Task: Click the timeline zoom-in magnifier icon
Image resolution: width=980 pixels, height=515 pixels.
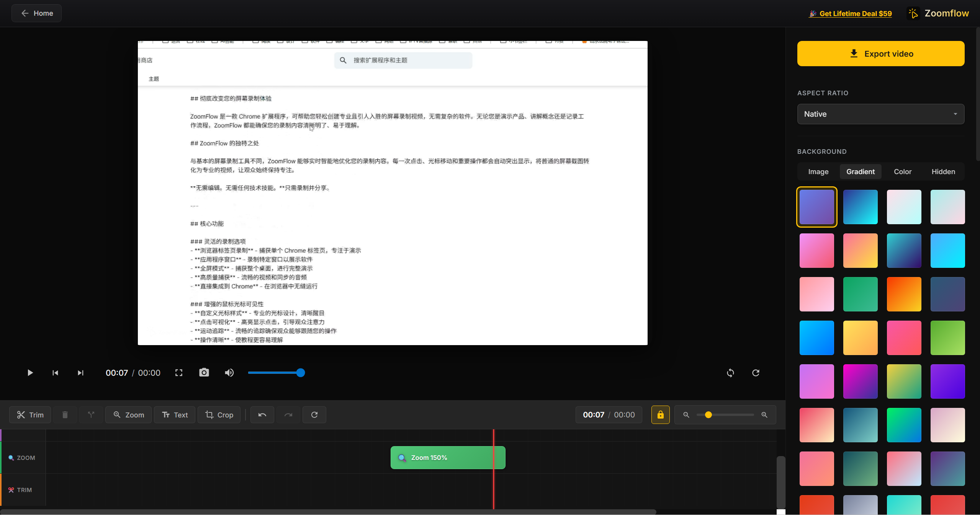Action: coord(764,415)
